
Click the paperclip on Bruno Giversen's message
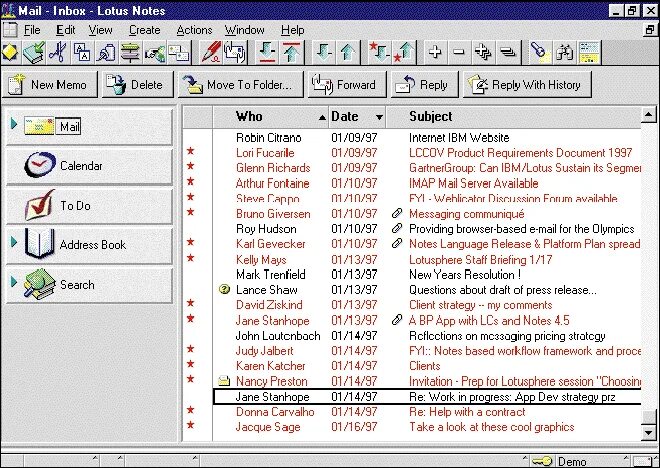[397, 213]
